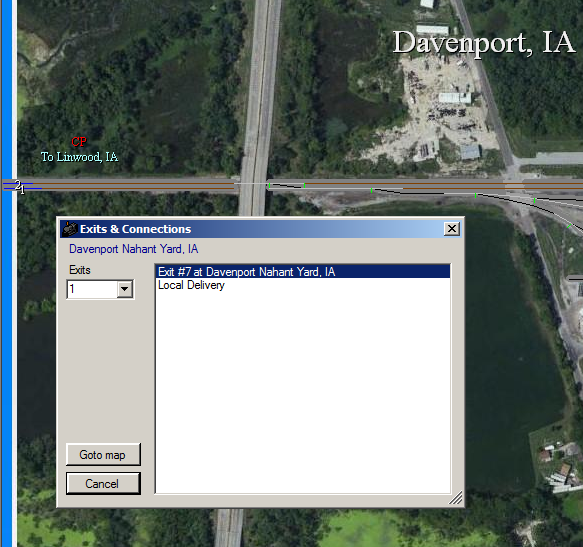583x547 pixels.
Task: Click the Cancel button
Action: (103, 483)
